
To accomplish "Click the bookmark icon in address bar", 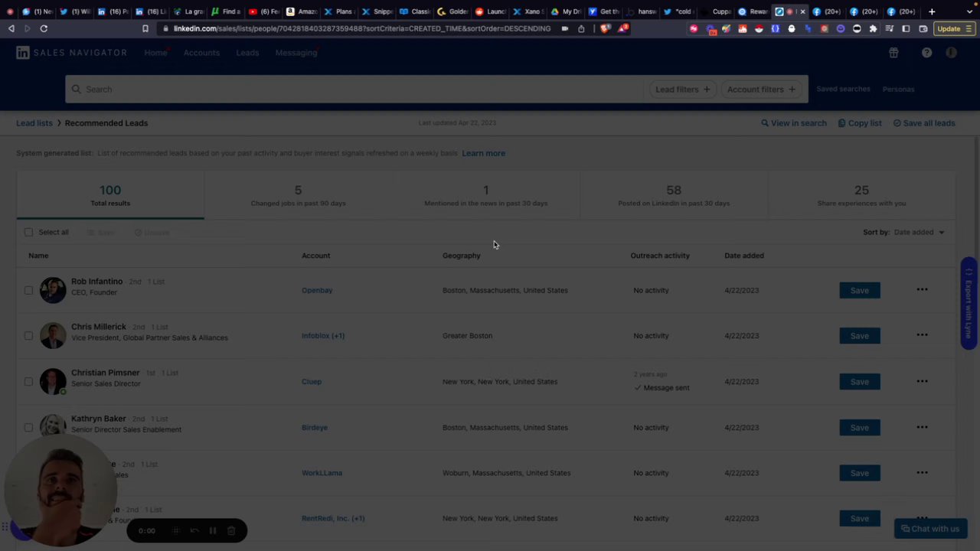I will tap(145, 28).
